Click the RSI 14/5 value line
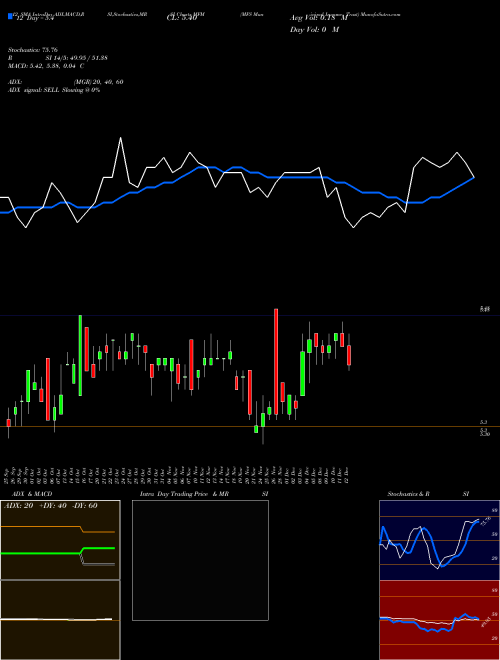Viewport: 500px width, 660px height. (x=58, y=58)
